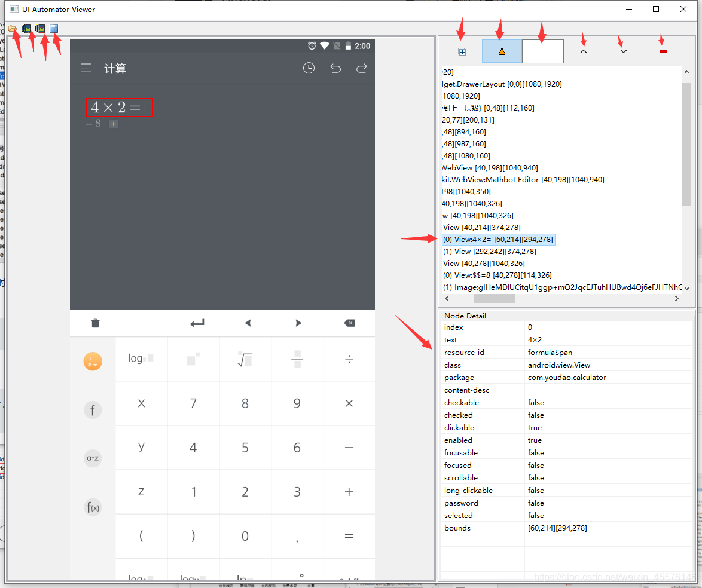Image resolution: width=702 pixels, height=588 pixels.
Task: Tap the fraction key
Action: (x=297, y=359)
